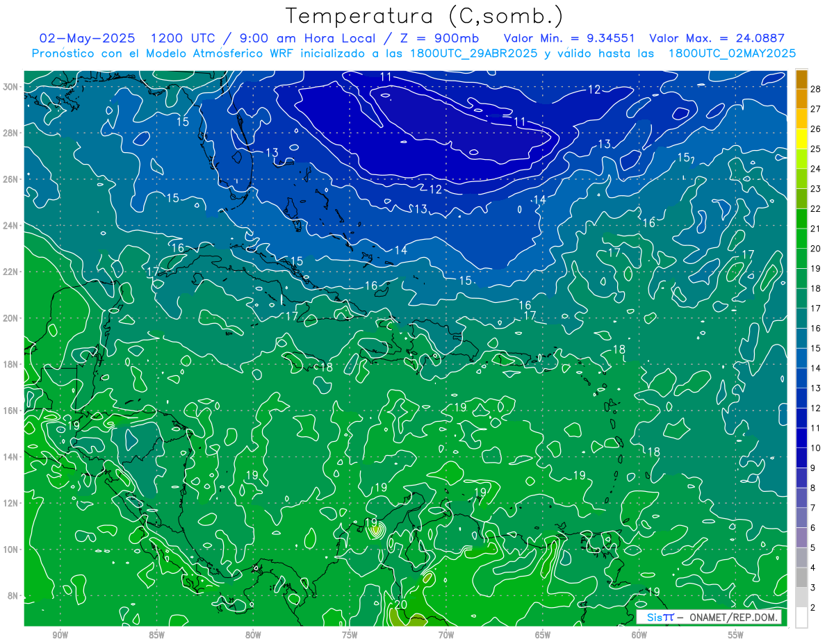This screenshot has width=834, height=644.
Task: Click the '10N' latitude label
Action: click(x=11, y=550)
